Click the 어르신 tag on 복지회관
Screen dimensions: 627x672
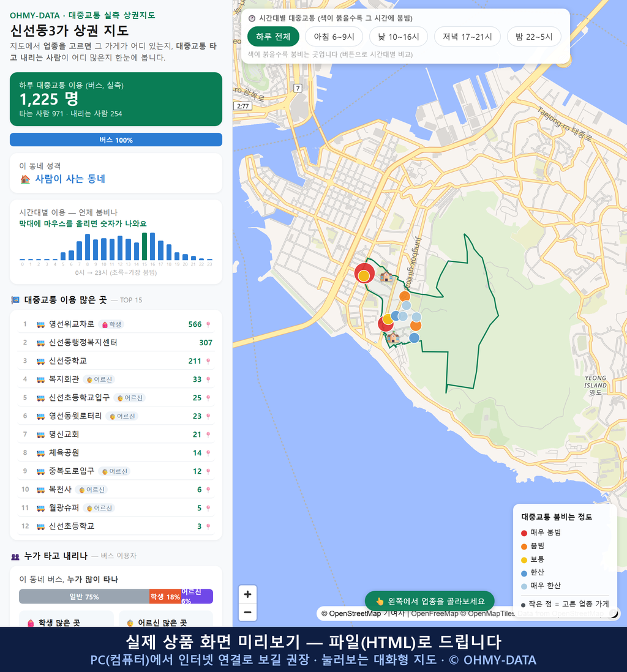(x=99, y=379)
